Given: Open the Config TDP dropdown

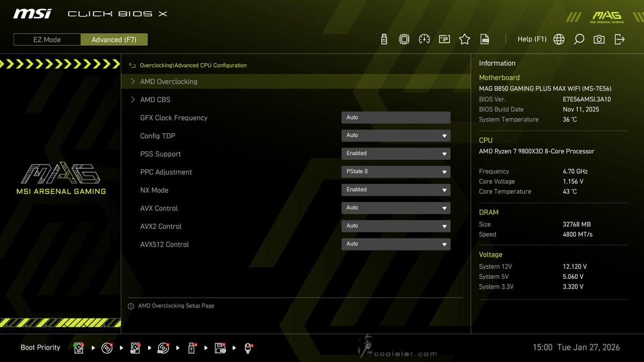Looking at the screenshot, I should click(x=396, y=136).
